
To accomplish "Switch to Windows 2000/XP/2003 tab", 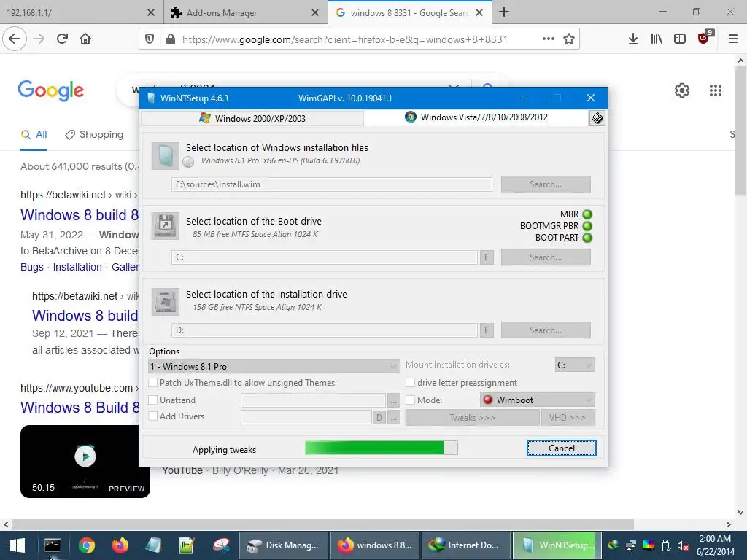I will tap(252, 118).
